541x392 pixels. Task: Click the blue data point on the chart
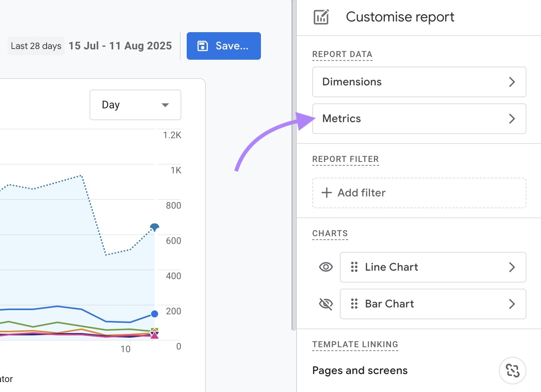(x=154, y=227)
